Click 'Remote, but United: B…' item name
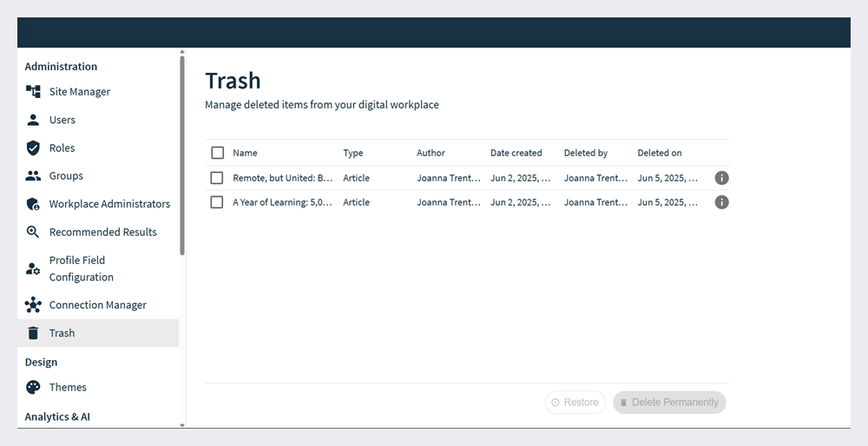Screen dimensions: 868x446 pyautogui.click(x=283, y=178)
